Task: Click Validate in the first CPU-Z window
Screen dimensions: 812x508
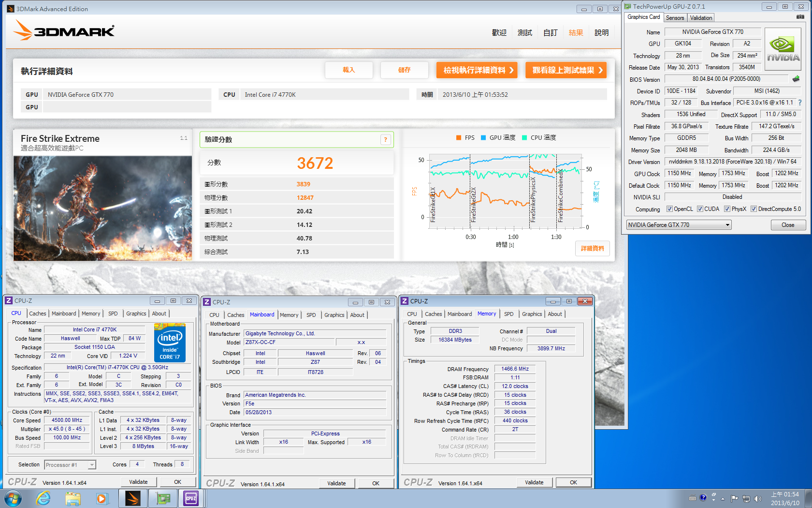Action: coord(138,482)
